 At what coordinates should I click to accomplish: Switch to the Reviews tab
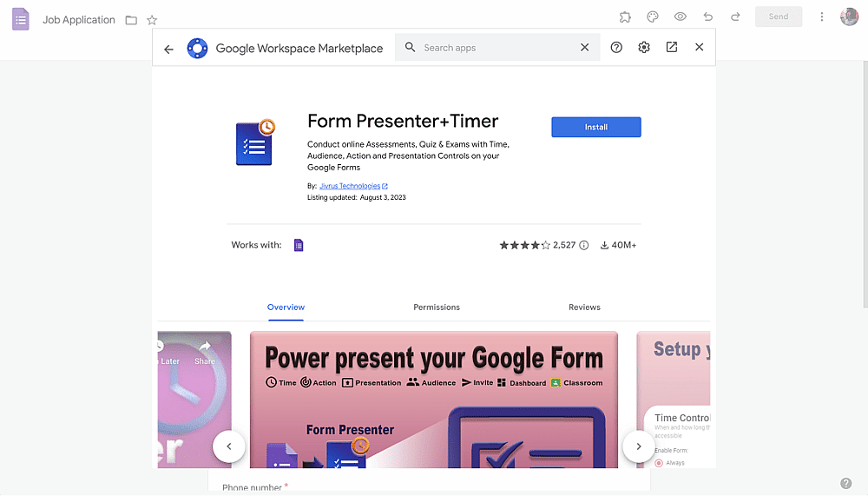click(x=584, y=307)
